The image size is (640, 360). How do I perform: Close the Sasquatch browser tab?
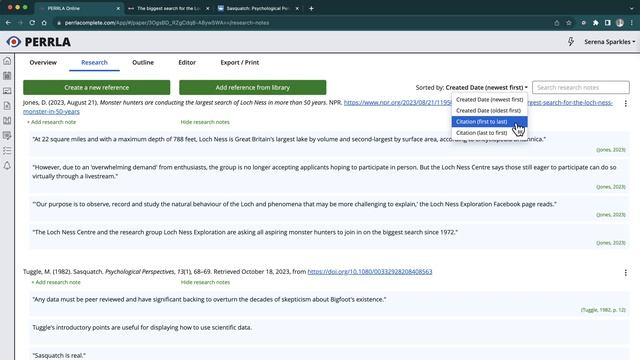(297, 8)
